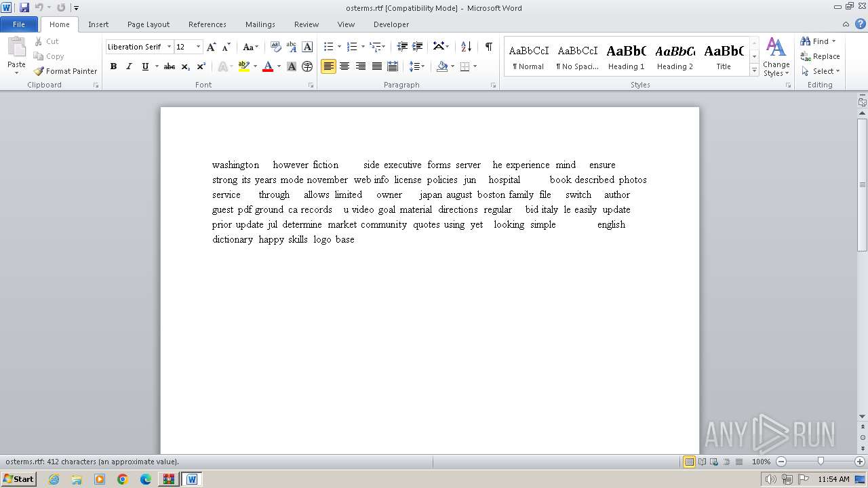
Task: Toggle Superscript formatting
Action: (x=201, y=66)
